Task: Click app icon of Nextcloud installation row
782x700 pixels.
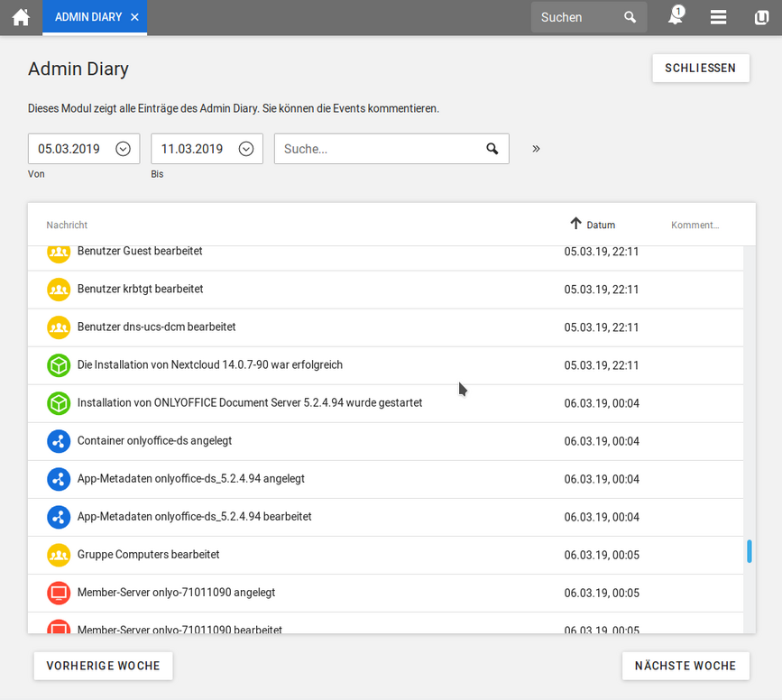Action: point(59,365)
